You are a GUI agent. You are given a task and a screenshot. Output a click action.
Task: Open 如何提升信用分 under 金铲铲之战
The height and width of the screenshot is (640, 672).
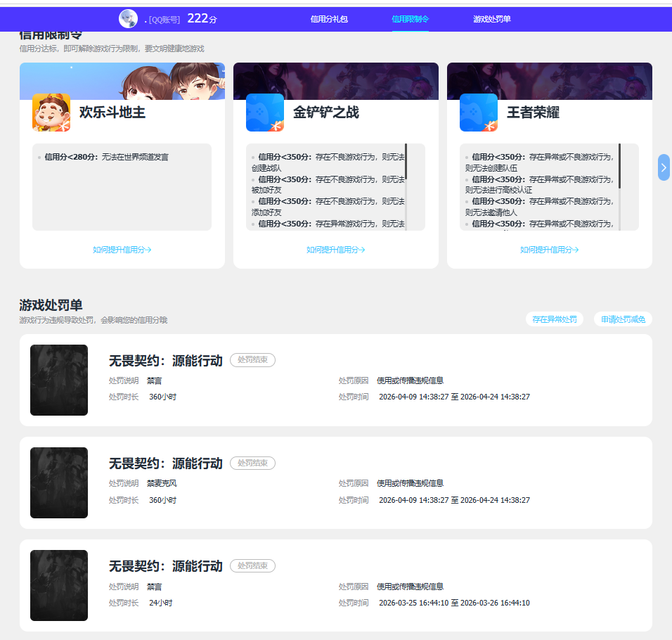coord(335,249)
